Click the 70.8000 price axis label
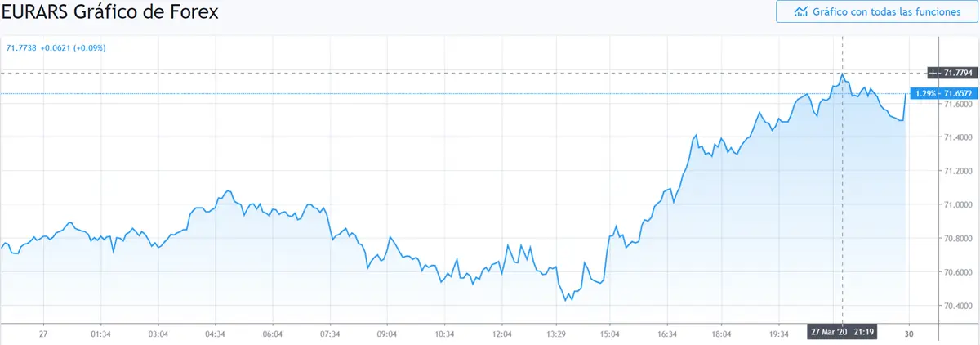Screen dimensions: 980x345 (x=959, y=238)
